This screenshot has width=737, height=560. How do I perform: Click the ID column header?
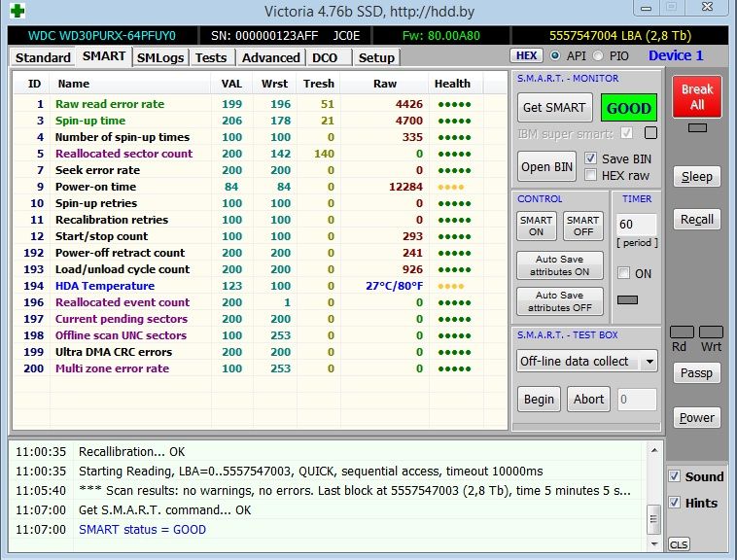coord(32,84)
